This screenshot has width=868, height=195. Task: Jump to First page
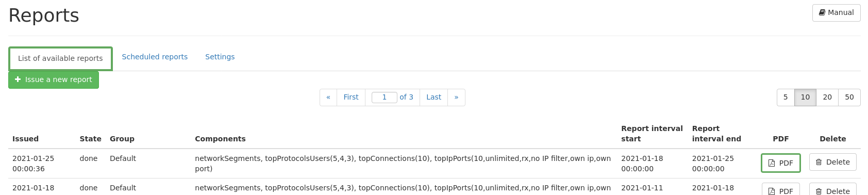point(351,98)
